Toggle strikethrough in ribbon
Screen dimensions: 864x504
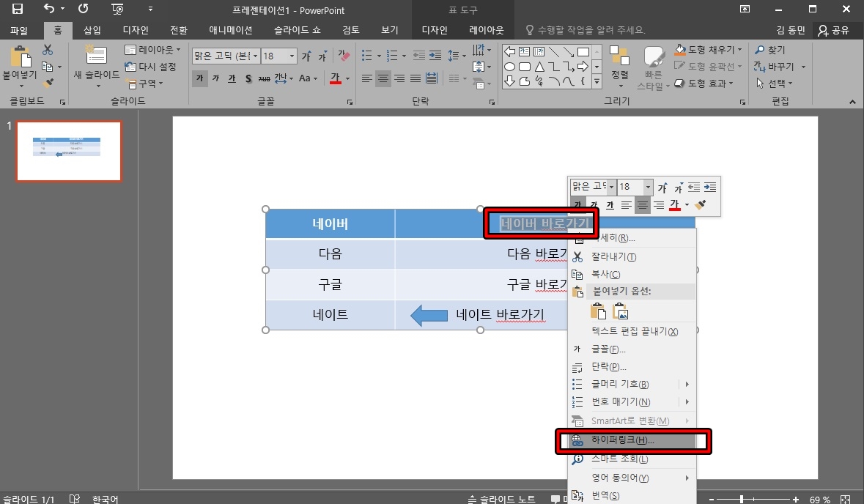pos(265,78)
